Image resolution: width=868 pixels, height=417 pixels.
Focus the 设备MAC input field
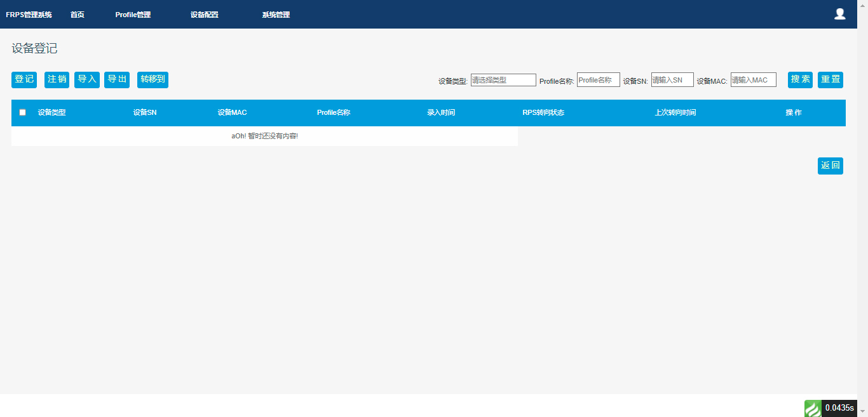(x=753, y=80)
